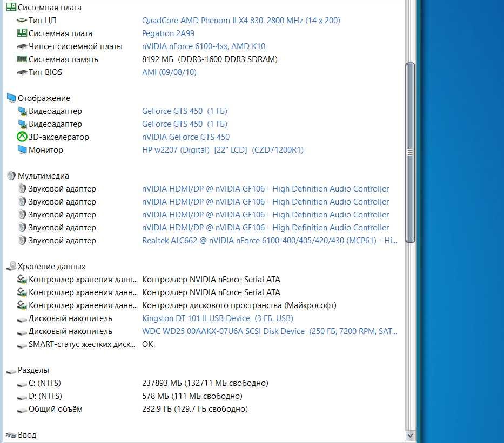This screenshot has height=443, width=504.
Task: Click the Pegatron 2A99 row's motherboard icon
Action: (22, 33)
